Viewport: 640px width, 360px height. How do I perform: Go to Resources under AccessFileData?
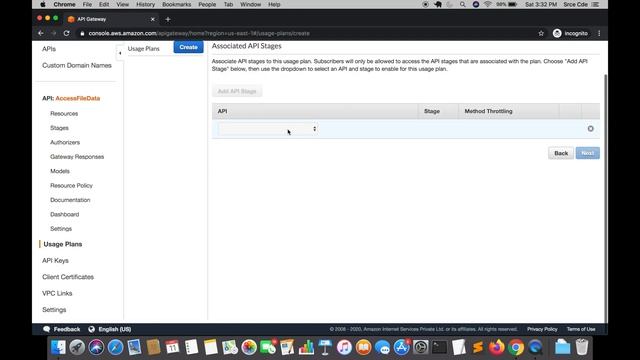(64, 113)
